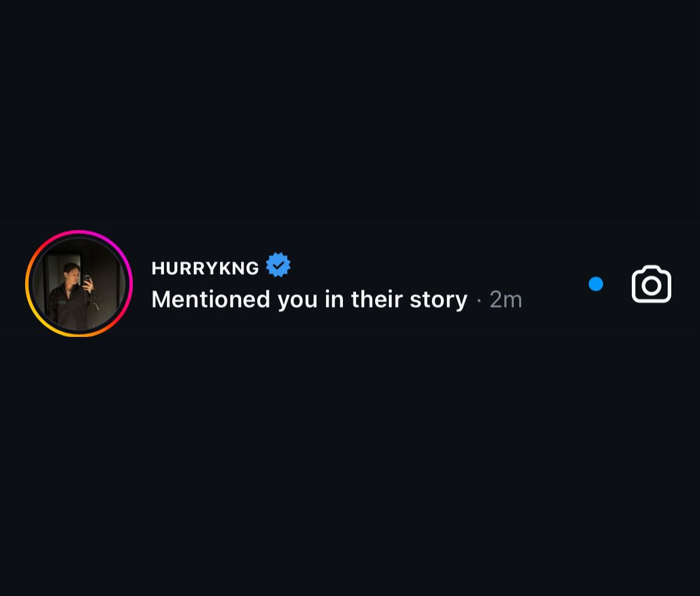Click the blue unread dot indicator
Viewport: 700px width, 596px height.
click(x=595, y=284)
